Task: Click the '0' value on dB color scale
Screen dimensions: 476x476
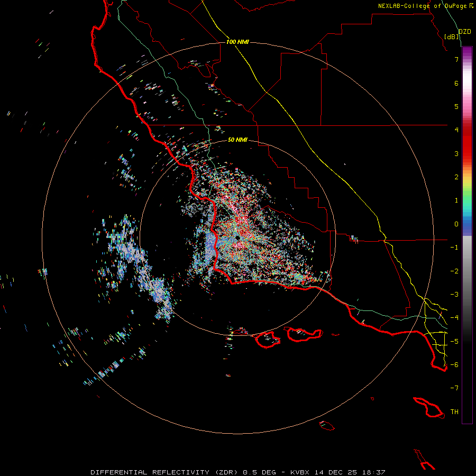Action: 456,224
